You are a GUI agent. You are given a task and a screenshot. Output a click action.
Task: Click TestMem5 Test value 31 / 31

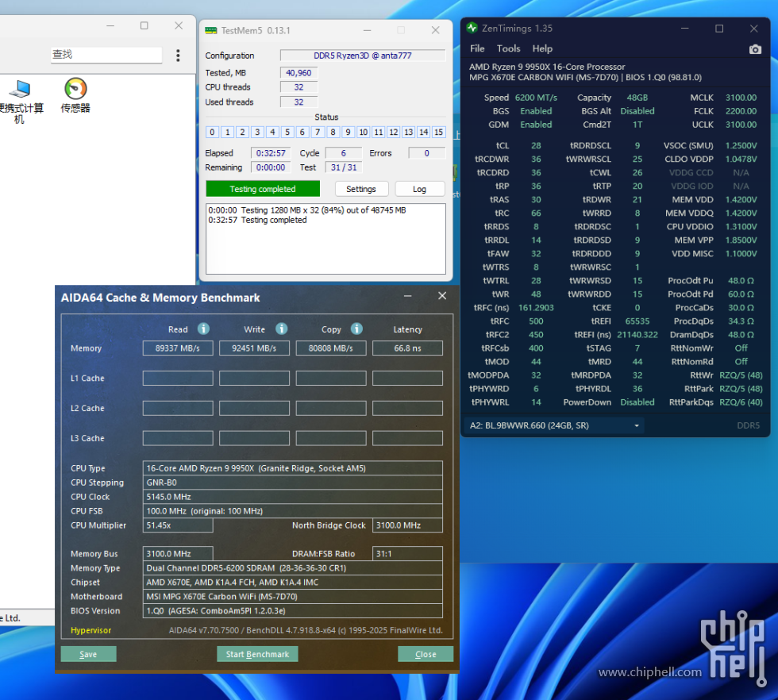click(343, 167)
